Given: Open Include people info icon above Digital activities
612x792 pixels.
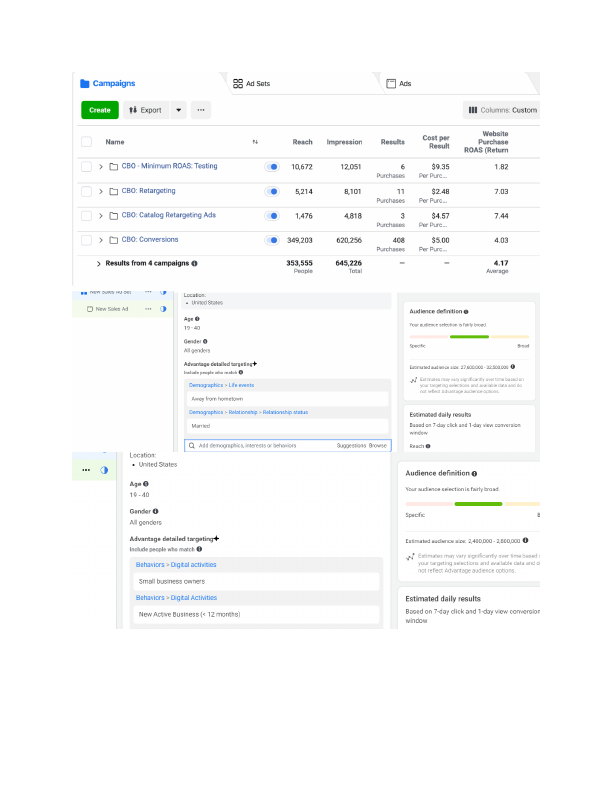Looking at the screenshot, I should (x=199, y=549).
